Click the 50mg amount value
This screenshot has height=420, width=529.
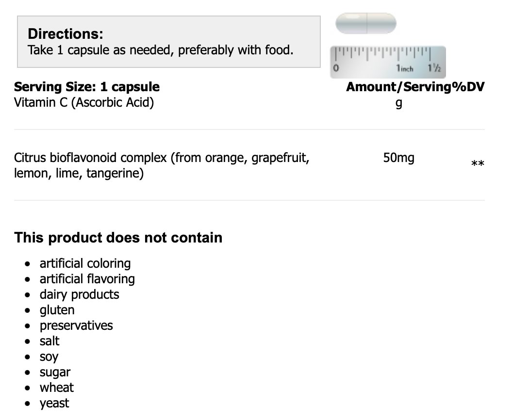pos(398,158)
